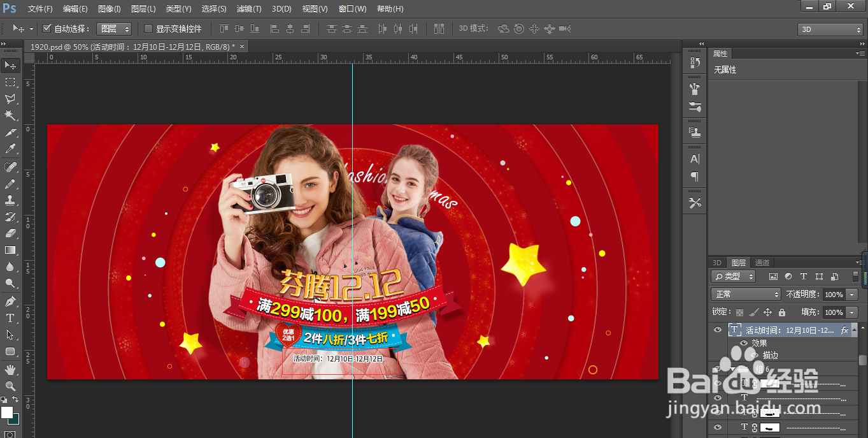
Task: Click the 填充 value field
Action: (x=834, y=312)
